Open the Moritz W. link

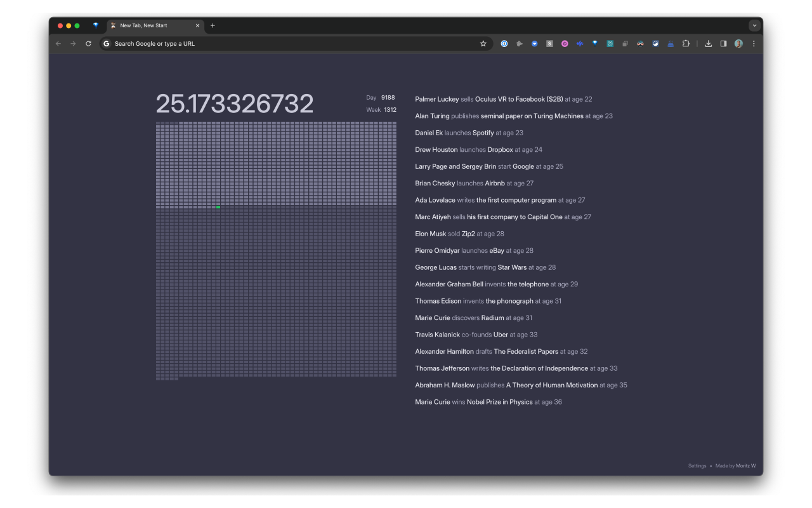pyautogui.click(x=746, y=466)
